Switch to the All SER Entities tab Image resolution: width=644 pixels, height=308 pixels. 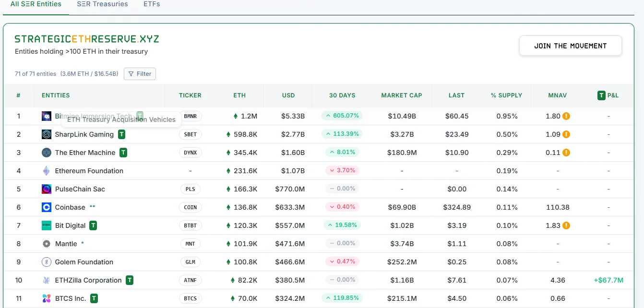pyautogui.click(x=36, y=4)
